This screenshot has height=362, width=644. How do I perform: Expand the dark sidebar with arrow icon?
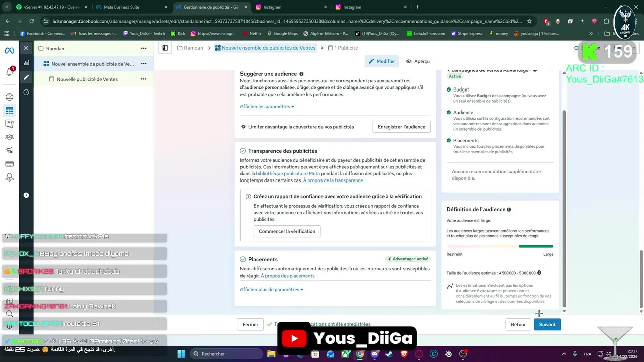click(26, 195)
